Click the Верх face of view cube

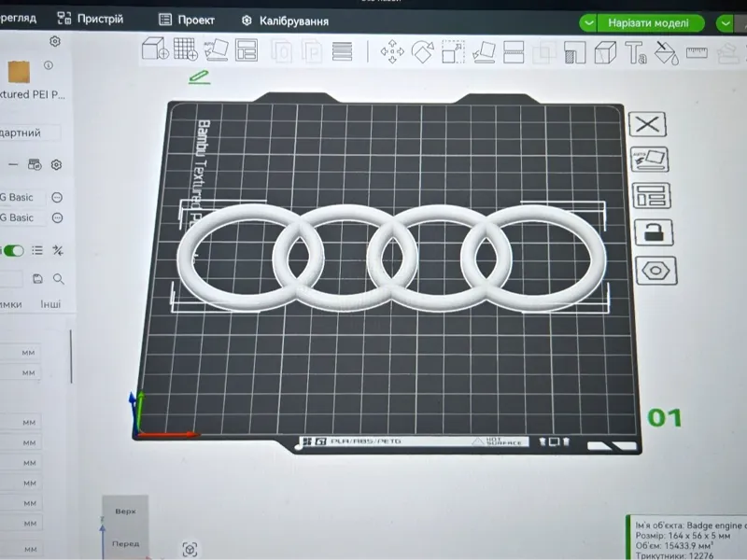(125, 511)
